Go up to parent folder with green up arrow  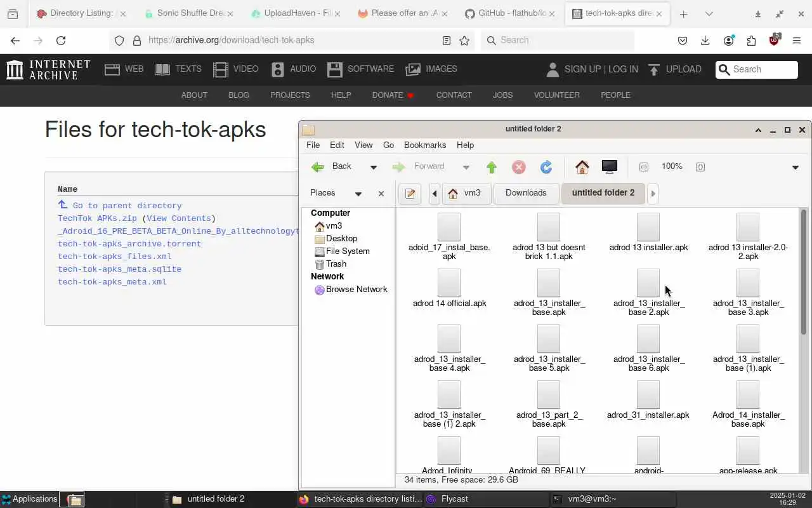(x=492, y=167)
